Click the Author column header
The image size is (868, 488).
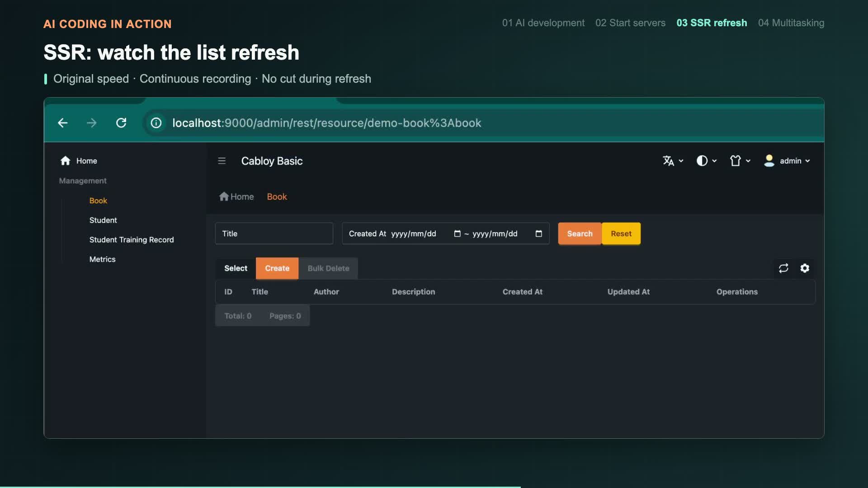point(326,292)
